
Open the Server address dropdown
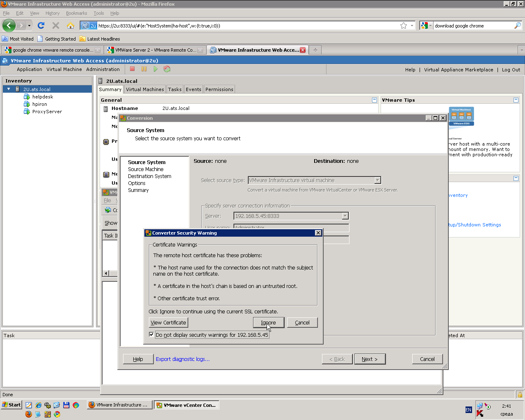[345, 216]
